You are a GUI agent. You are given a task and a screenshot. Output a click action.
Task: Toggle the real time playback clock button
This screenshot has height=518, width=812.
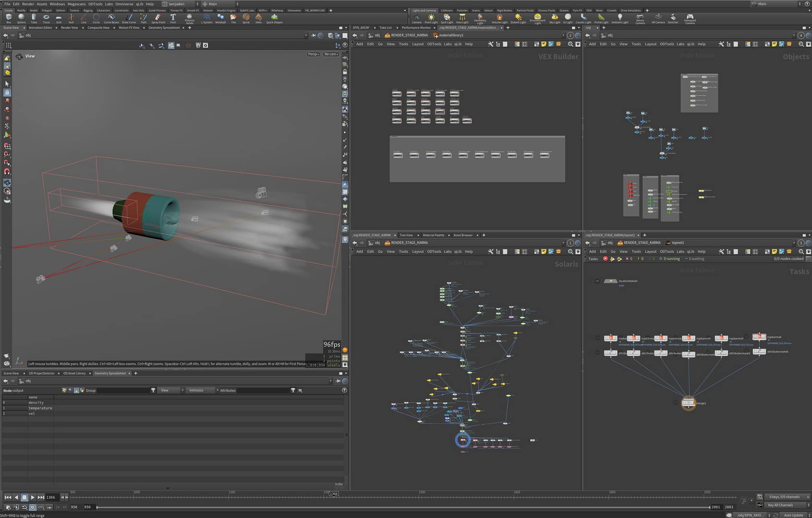click(x=33, y=507)
